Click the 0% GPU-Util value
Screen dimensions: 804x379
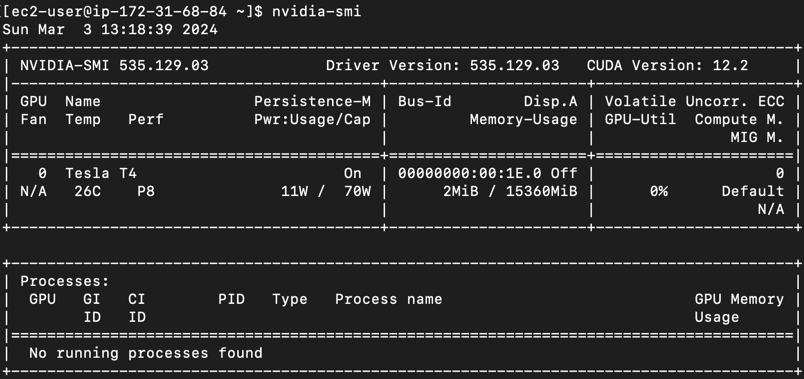pyautogui.click(x=658, y=191)
